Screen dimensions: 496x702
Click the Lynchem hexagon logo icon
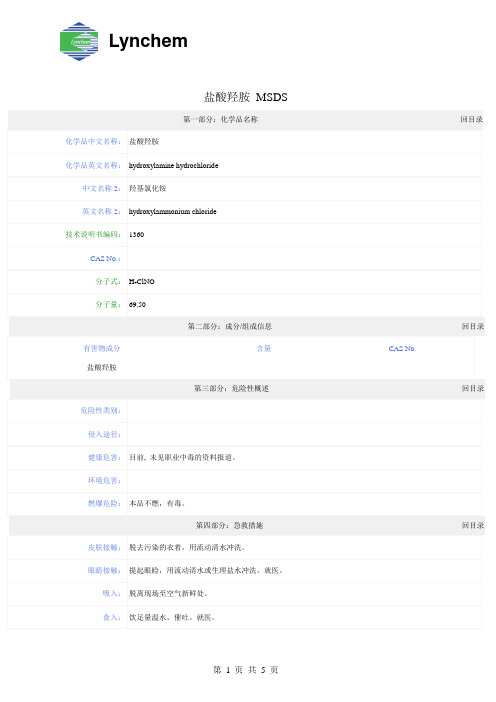pyautogui.click(x=79, y=41)
